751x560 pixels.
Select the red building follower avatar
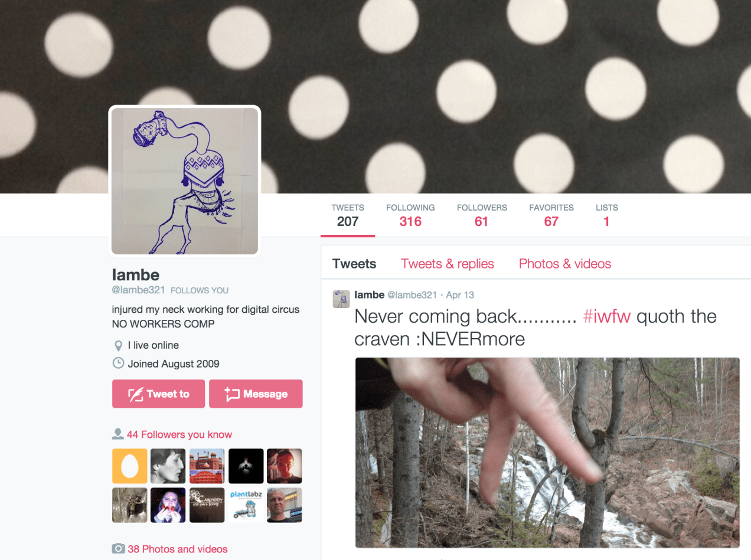(x=207, y=466)
